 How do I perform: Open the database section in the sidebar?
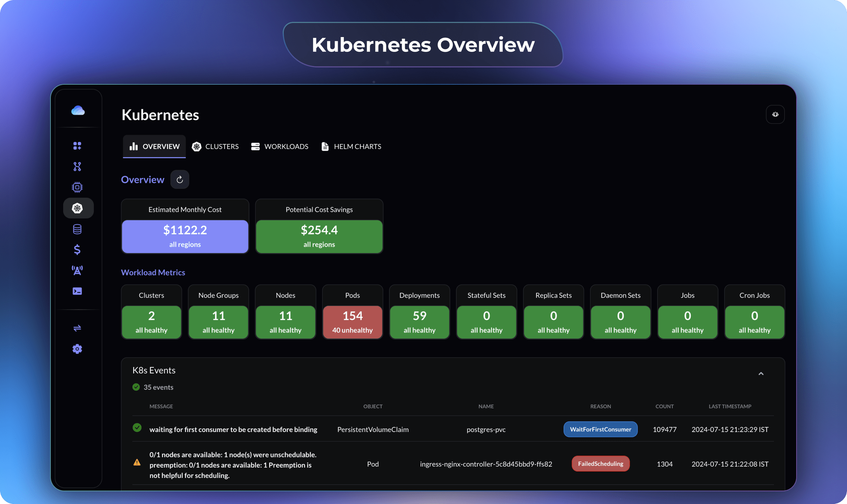(x=77, y=229)
